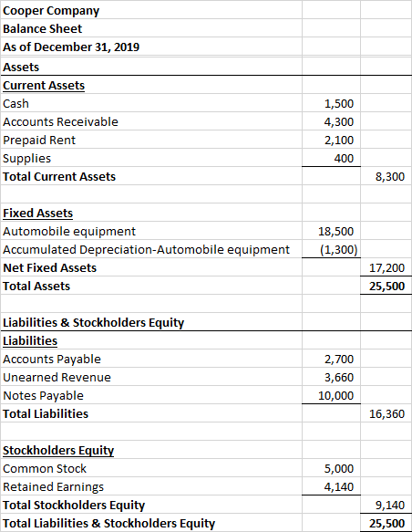Click the 'Total Stockholders Equity' label
The height and width of the screenshot is (532, 412).
point(74,506)
